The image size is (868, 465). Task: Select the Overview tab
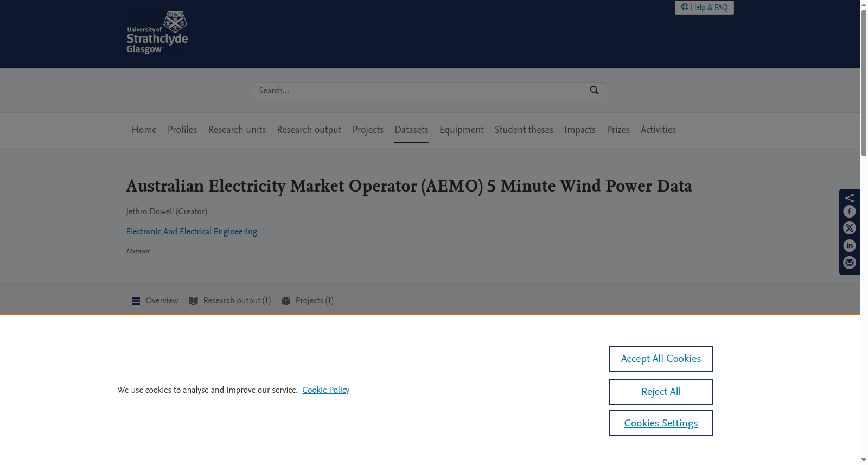pyautogui.click(x=155, y=301)
